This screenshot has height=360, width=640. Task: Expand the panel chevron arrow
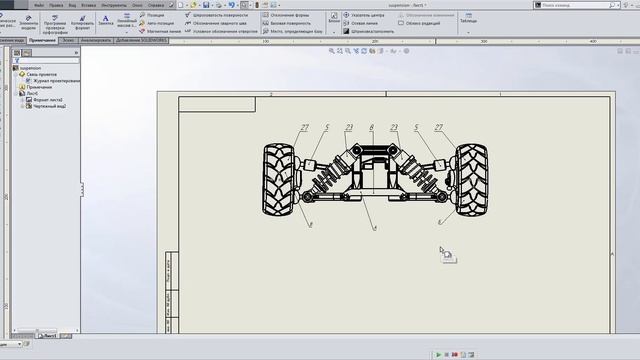click(76, 53)
